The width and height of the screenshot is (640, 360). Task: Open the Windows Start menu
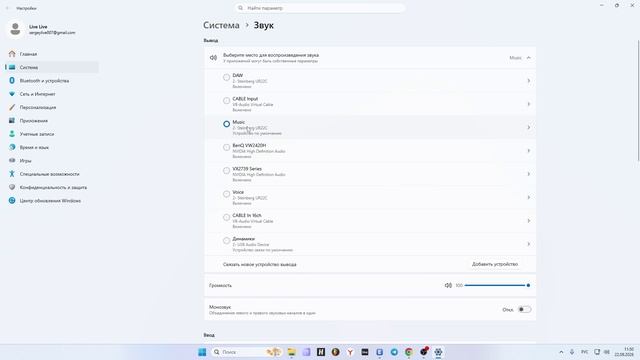(x=202, y=352)
